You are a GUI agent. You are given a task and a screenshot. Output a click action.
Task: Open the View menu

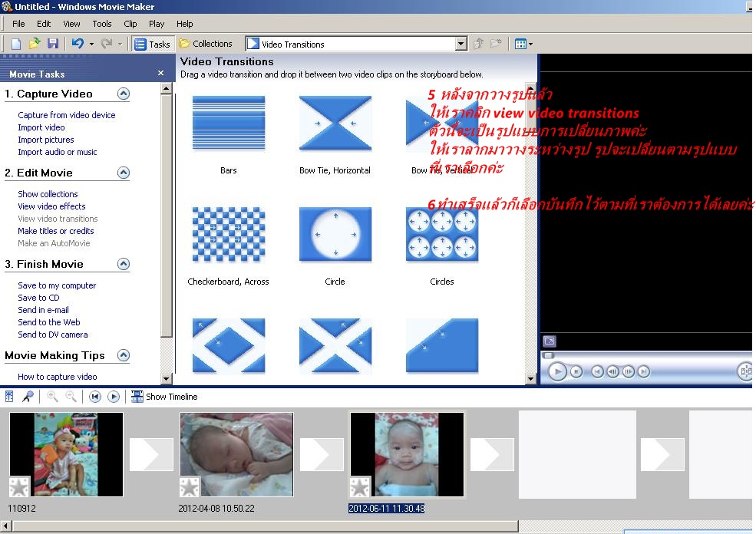[71, 24]
